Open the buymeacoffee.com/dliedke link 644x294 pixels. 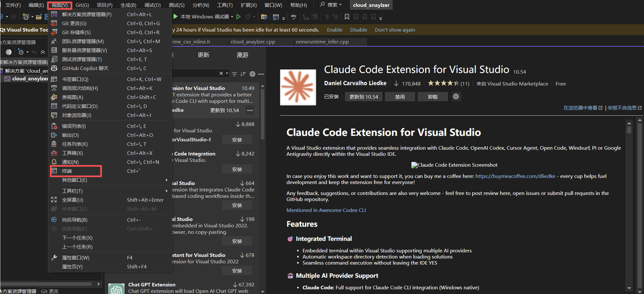pos(515,176)
